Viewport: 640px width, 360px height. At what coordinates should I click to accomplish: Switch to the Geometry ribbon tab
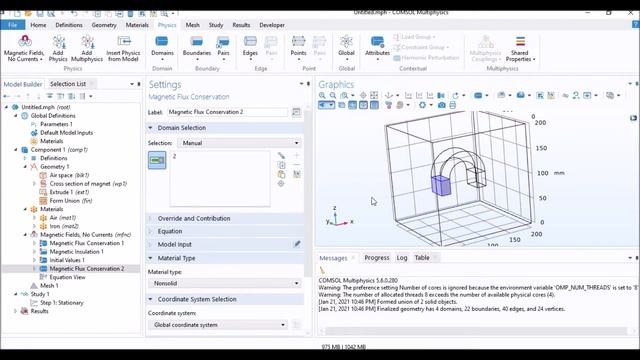(104, 25)
